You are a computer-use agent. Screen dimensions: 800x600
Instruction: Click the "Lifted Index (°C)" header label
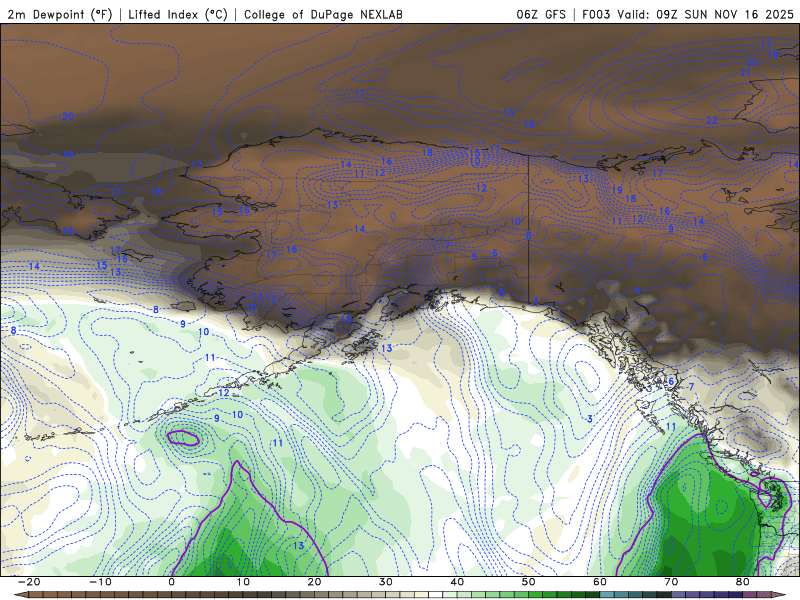178,14
